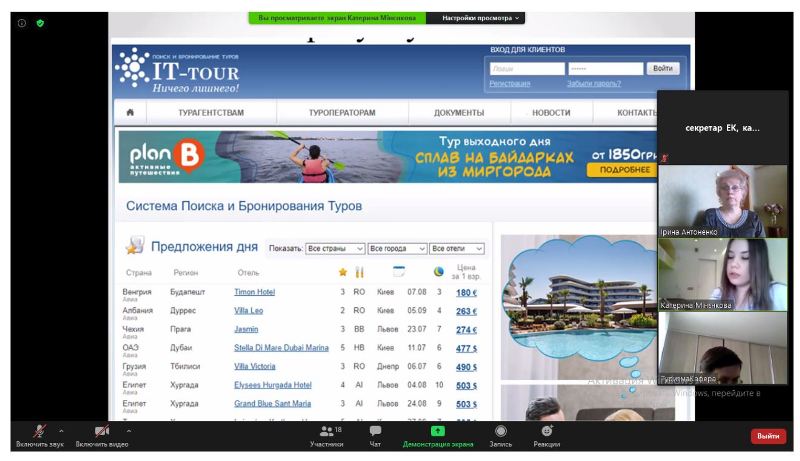This screenshot has width=800, height=461.
Task: Click the IT-TOUR logo
Action: [178, 70]
